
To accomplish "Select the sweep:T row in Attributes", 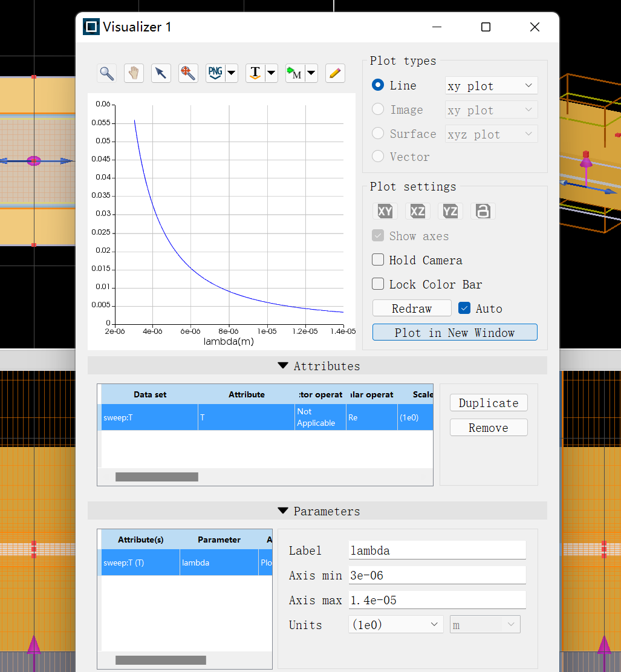I will point(149,417).
